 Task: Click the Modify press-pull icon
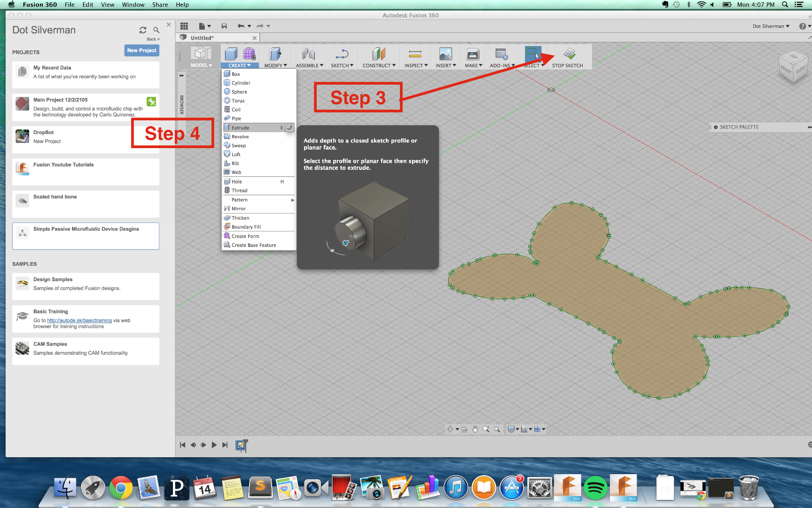tap(275, 54)
